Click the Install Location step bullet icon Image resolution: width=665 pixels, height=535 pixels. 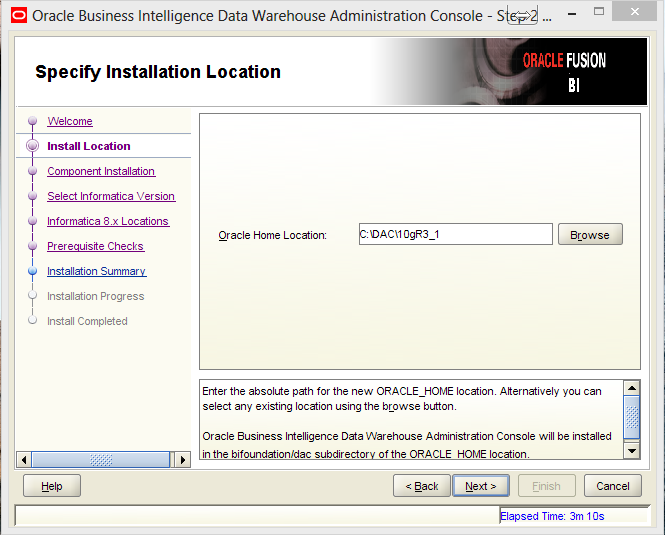pyautogui.click(x=32, y=146)
